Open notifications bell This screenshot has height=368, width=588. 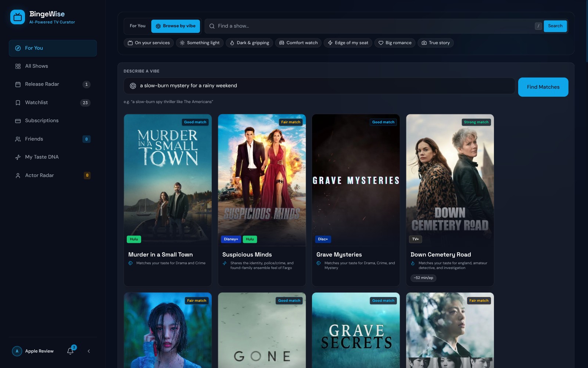70,351
